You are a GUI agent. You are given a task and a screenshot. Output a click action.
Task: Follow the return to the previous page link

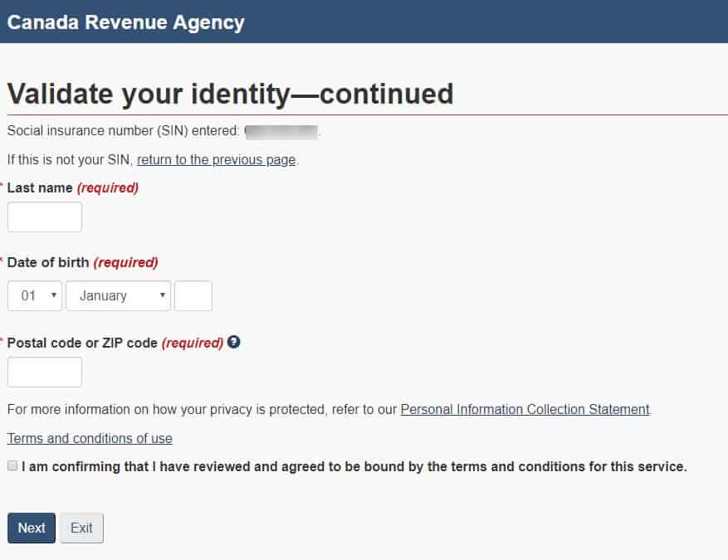click(x=215, y=159)
